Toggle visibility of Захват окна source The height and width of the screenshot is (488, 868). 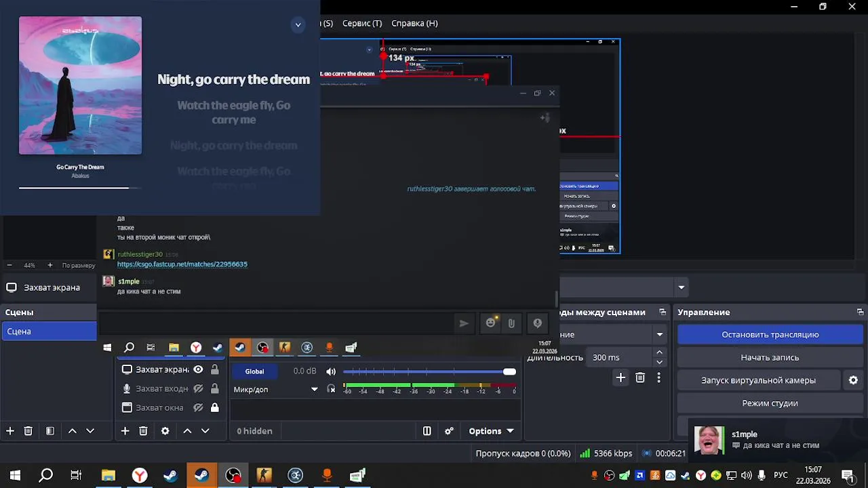coord(198,408)
